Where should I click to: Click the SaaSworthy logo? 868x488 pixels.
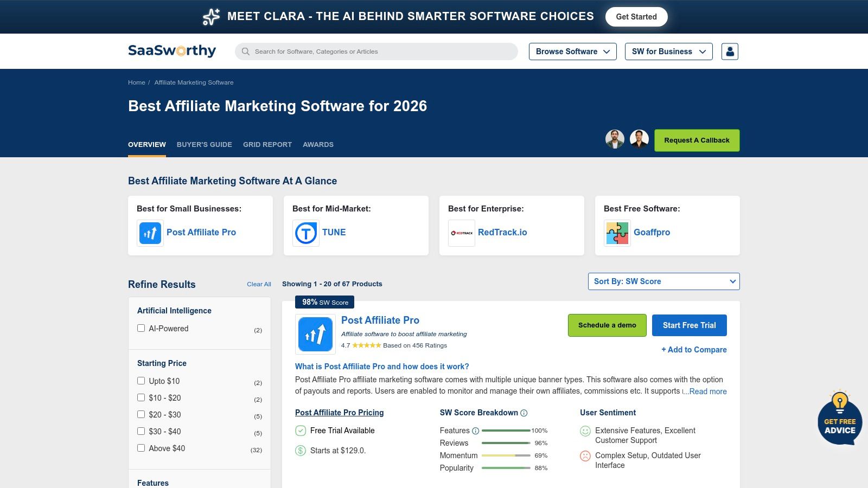171,50
